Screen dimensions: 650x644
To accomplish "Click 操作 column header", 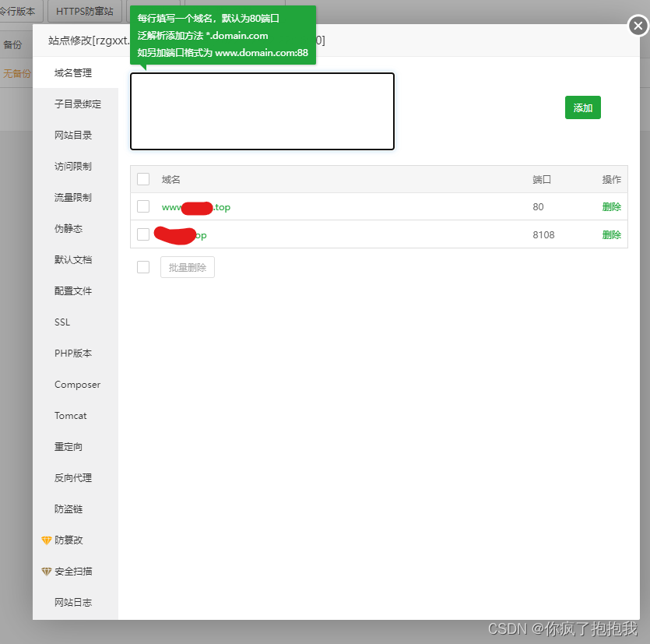I will 611,180.
